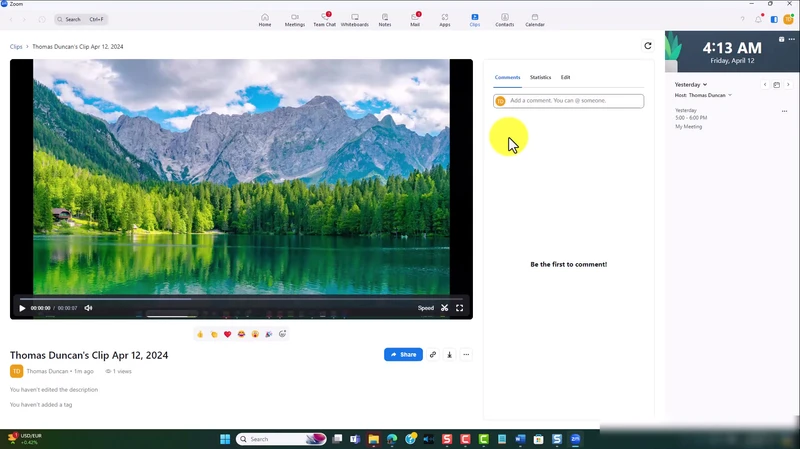Go back to Clips via breadcrumb
Viewport: 800px width, 449px height.
[x=16, y=46]
